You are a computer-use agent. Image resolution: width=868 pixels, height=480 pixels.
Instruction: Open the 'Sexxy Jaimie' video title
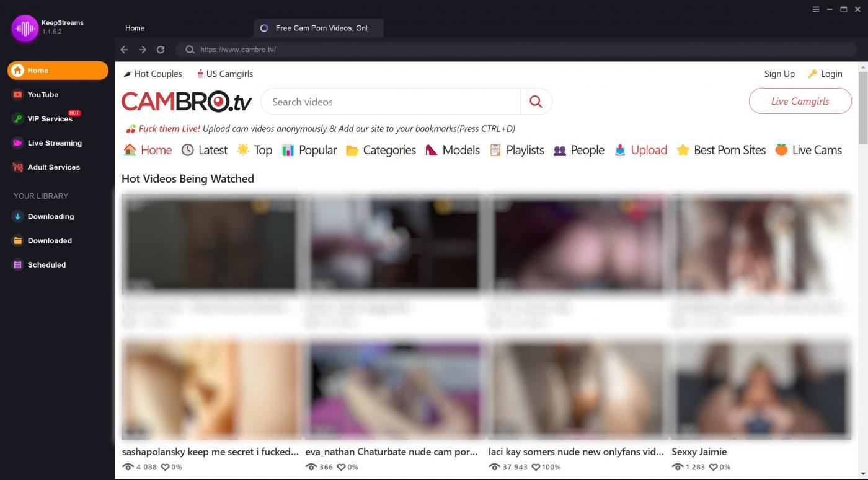(699, 452)
